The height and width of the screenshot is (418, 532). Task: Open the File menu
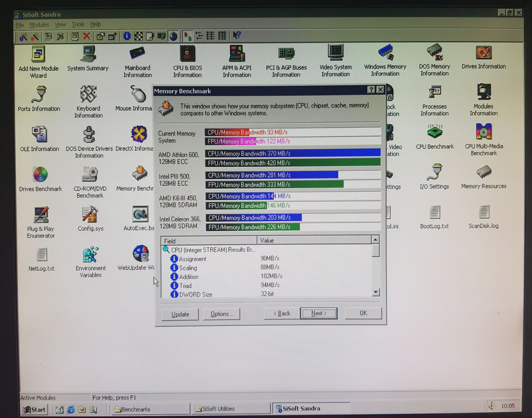tap(20, 25)
